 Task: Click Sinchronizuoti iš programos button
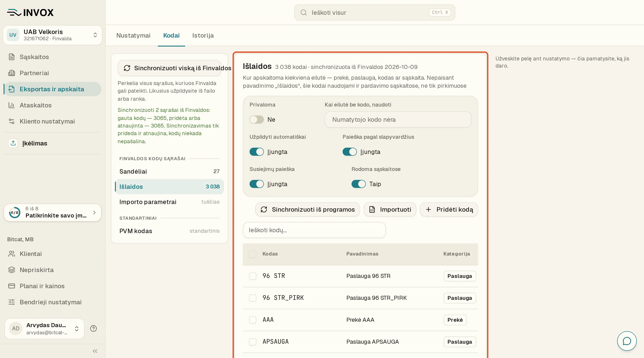click(x=307, y=209)
